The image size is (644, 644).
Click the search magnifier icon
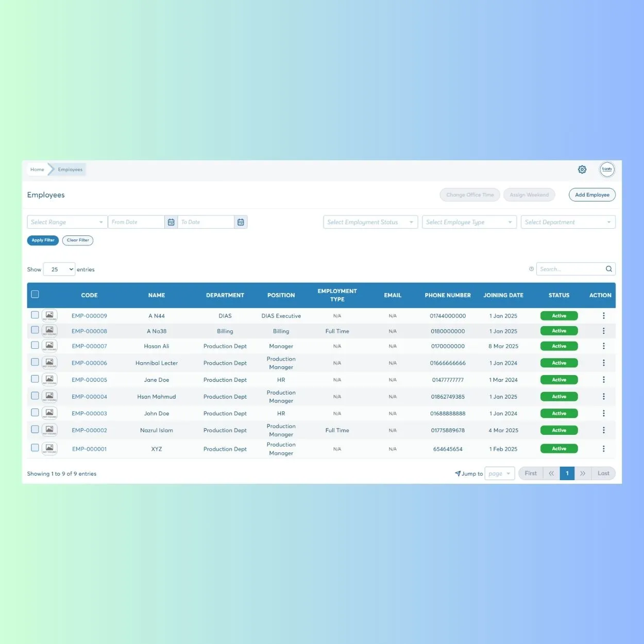pos(608,269)
